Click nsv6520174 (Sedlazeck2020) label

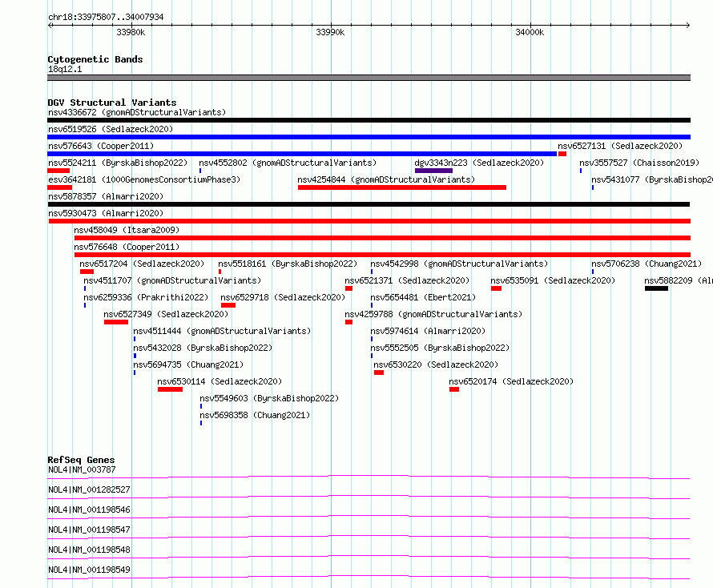(511, 381)
